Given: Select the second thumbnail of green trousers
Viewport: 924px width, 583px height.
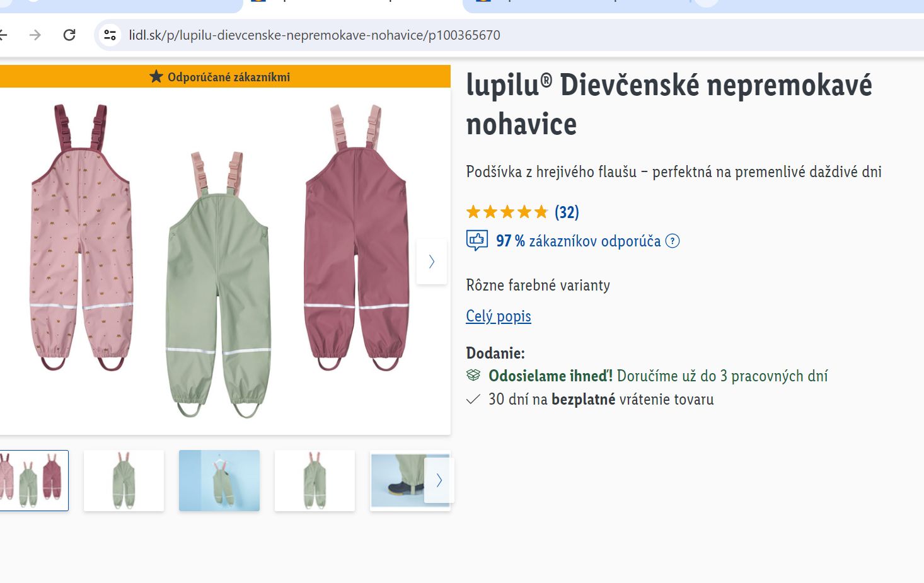Looking at the screenshot, I should point(124,480).
